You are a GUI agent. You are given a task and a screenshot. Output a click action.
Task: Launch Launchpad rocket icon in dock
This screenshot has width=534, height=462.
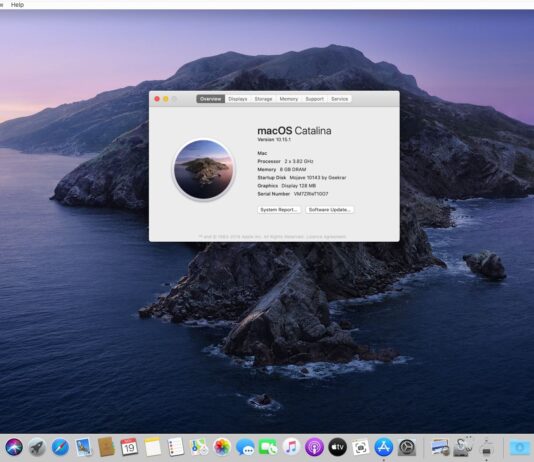click(37, 447)
